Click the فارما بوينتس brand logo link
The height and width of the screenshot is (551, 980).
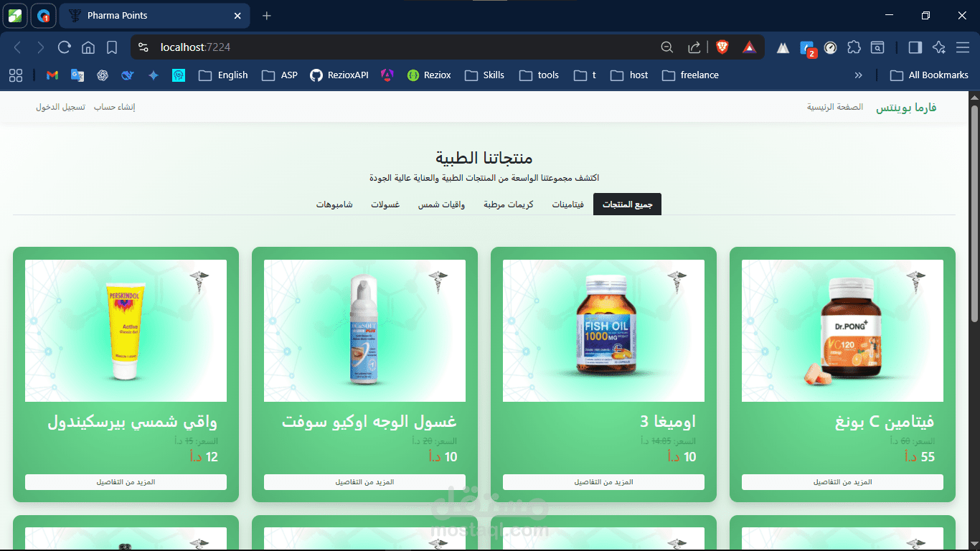906,108
